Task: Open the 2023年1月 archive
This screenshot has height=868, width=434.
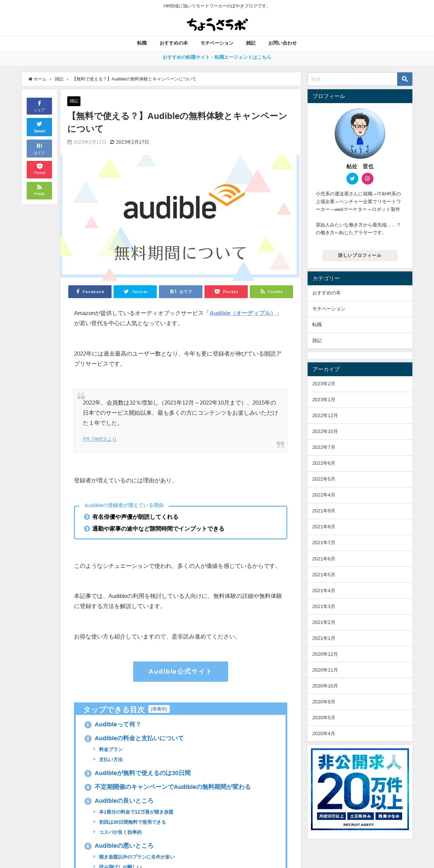Action: pyautogui.click(x=360, y=400)
